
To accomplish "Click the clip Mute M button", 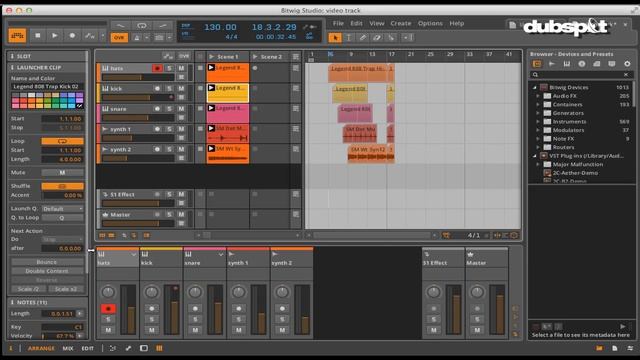I will click(x=62, y=173).
